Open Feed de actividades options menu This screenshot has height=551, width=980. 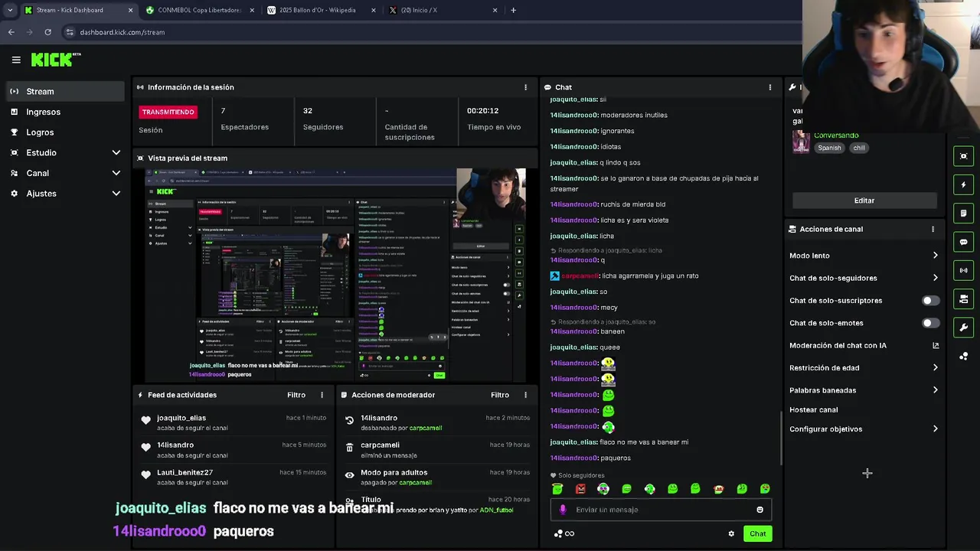(x=322, y=395)
